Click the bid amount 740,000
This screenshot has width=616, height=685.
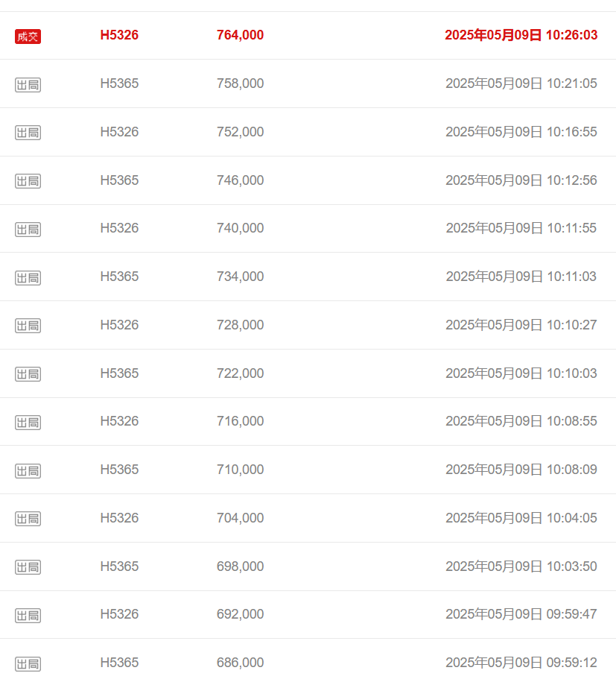240,228
